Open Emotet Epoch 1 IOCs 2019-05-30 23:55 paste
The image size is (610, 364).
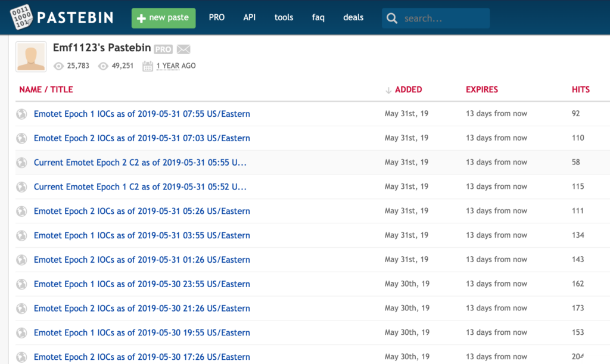(142, 284)
